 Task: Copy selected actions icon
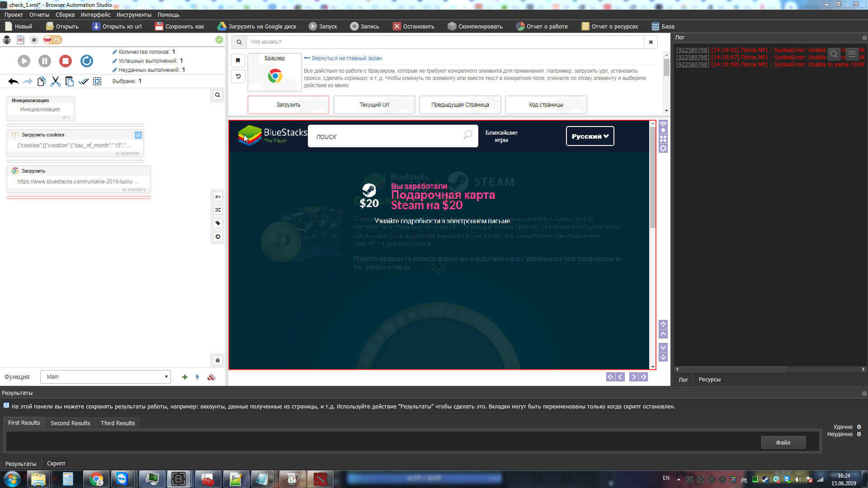(42, 81)
